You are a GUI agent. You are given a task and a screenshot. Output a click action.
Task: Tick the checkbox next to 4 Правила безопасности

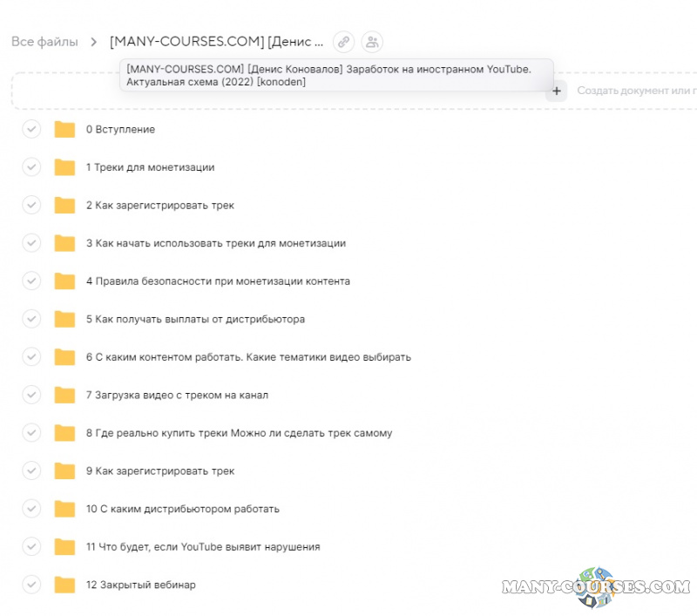pyautogui.click(x=31, y=281)
